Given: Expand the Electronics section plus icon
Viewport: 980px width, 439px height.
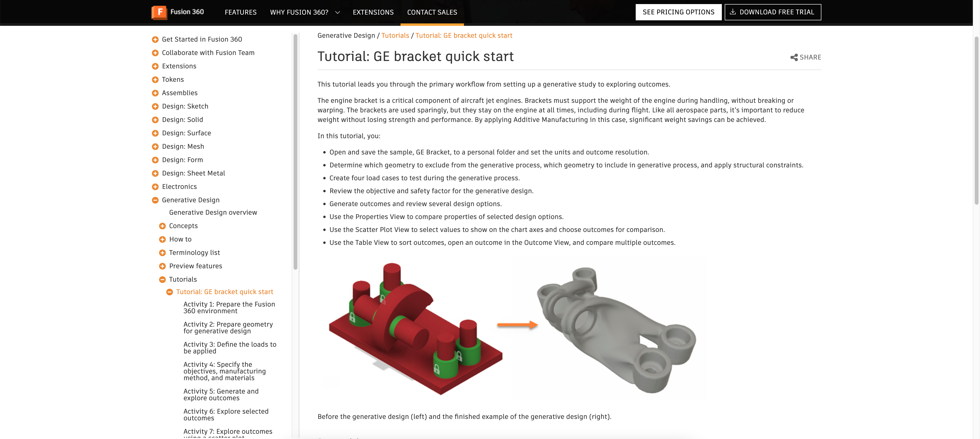Looking at the screenshot, I should [x=155, y=187].
